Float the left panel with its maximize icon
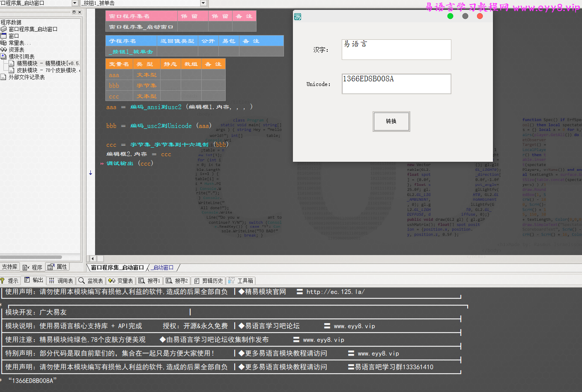The image size is (582, 392). [74, 12]
